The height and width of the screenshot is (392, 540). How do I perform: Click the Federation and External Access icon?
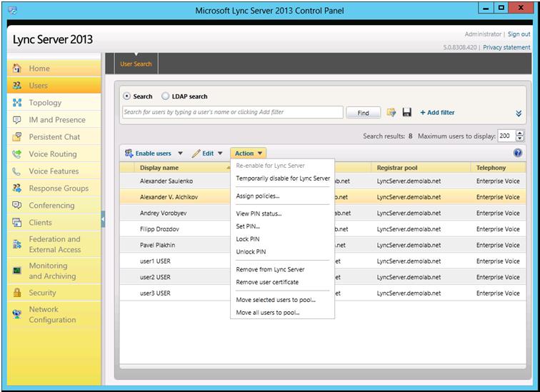(x=17, y=244)
